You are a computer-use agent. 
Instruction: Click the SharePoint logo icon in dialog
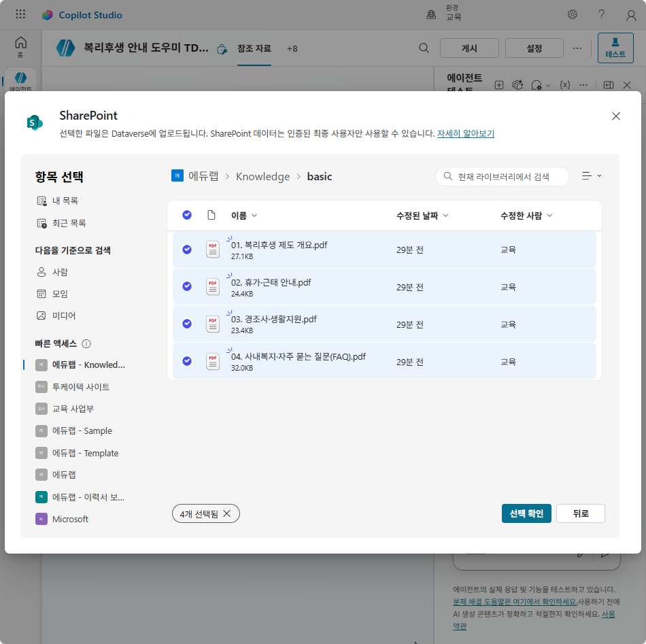click(x=35, y=122)
